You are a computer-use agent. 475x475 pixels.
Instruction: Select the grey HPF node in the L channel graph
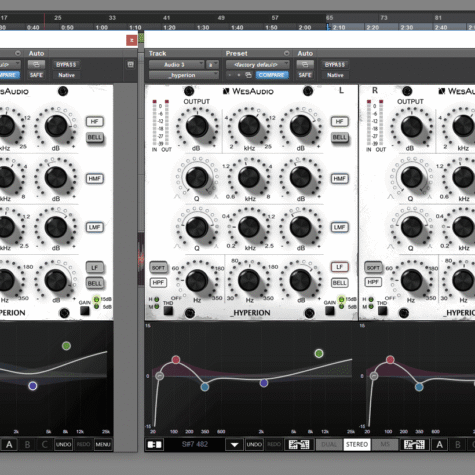click(159, 376)
